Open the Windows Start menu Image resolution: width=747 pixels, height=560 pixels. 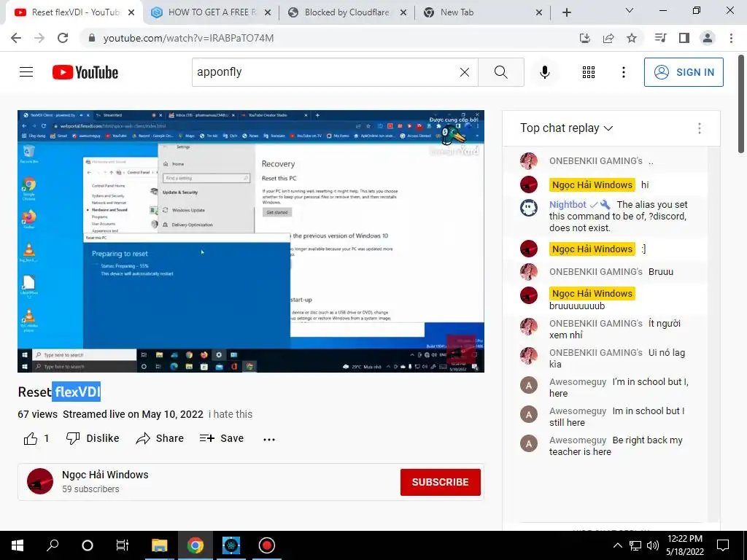[x=18, y=545]
